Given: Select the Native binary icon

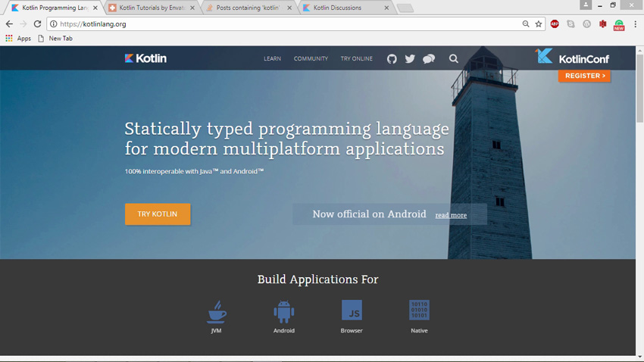Looking at the screenshot, I should click(419, 310).
